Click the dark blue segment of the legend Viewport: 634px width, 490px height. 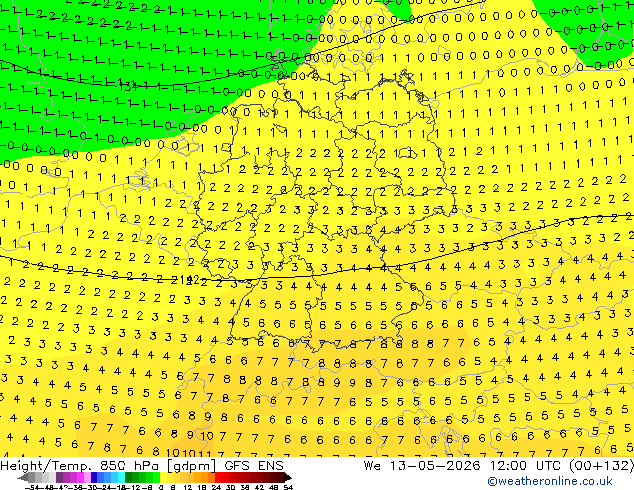[94, 477]
